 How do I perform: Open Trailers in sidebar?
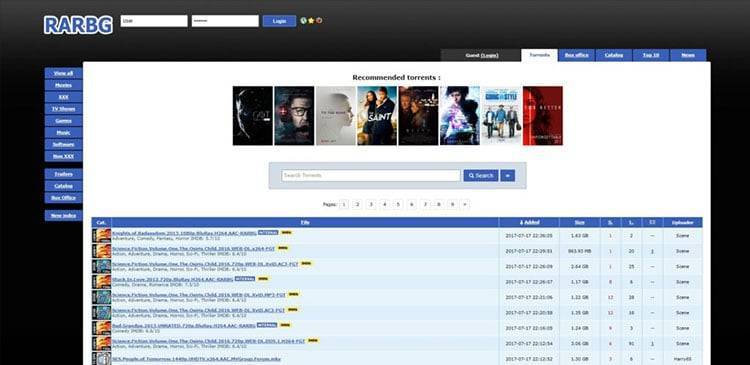(x=64, y=174)
